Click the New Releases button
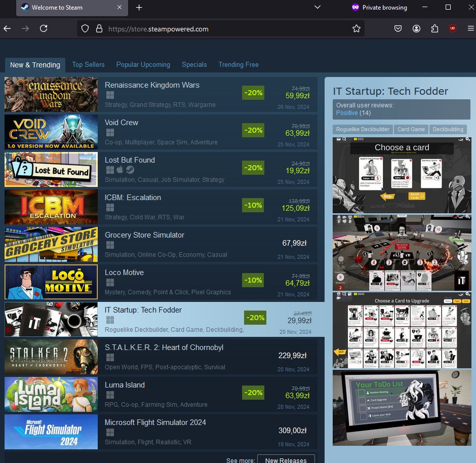 click(x=286, y=460)
